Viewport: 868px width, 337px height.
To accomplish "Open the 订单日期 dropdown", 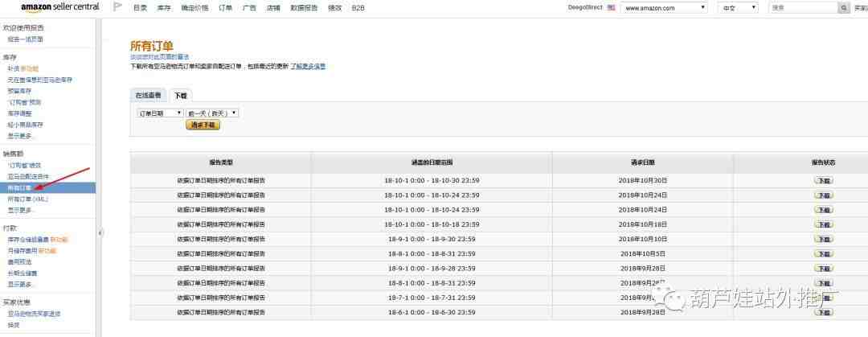I will tap(160, 113).
